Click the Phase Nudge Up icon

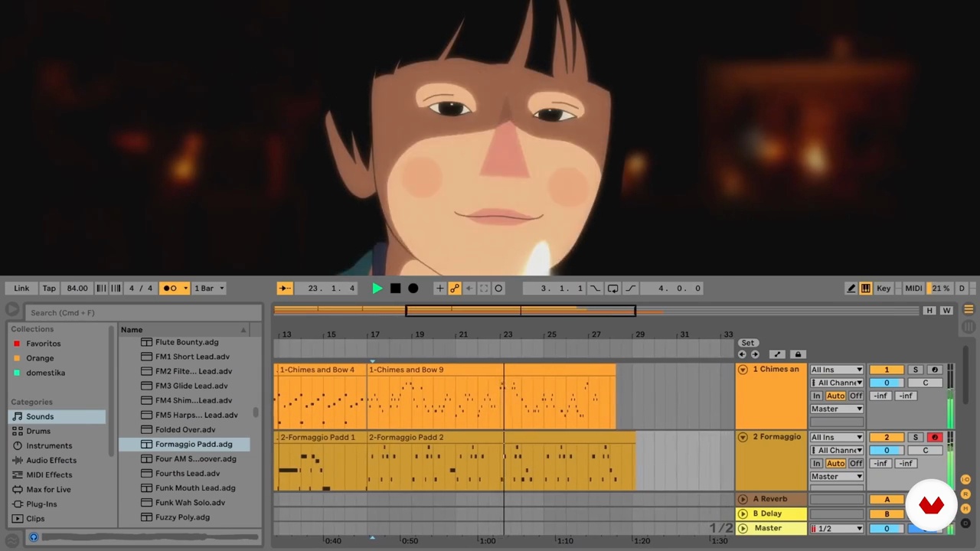116,289
